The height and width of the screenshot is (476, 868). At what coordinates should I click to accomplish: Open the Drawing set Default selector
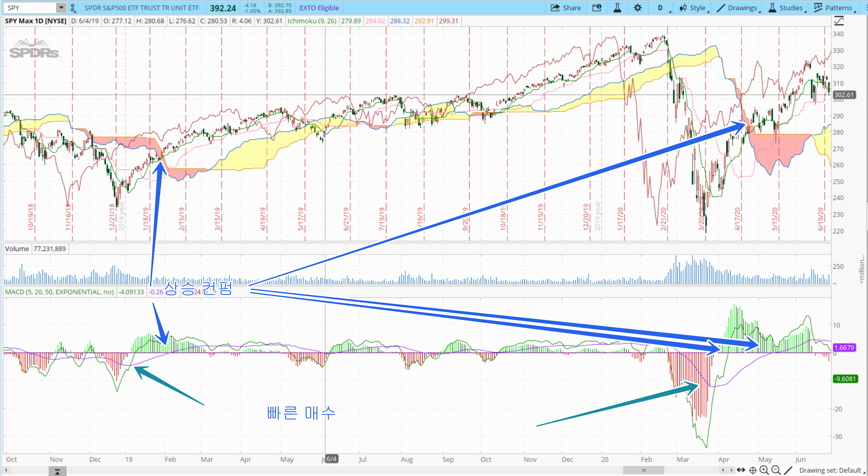pyautogui.click(x=831, y=470)
